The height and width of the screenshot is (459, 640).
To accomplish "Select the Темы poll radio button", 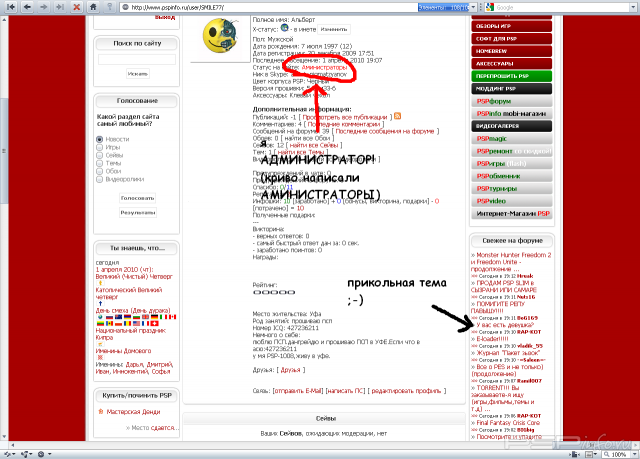I will coord(100,162).
